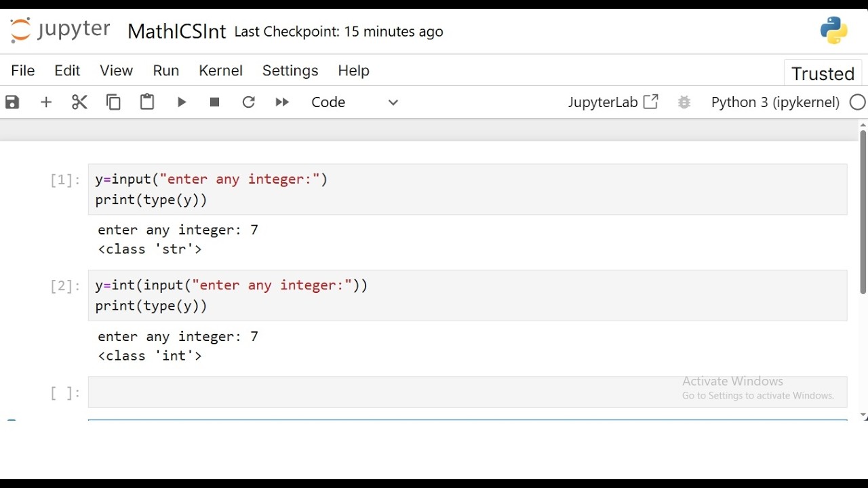The width and height of the screenshot is (868, 488).
Task: Click Python 3 (ipykernel) kernel name
Action: tap(775, 102)
